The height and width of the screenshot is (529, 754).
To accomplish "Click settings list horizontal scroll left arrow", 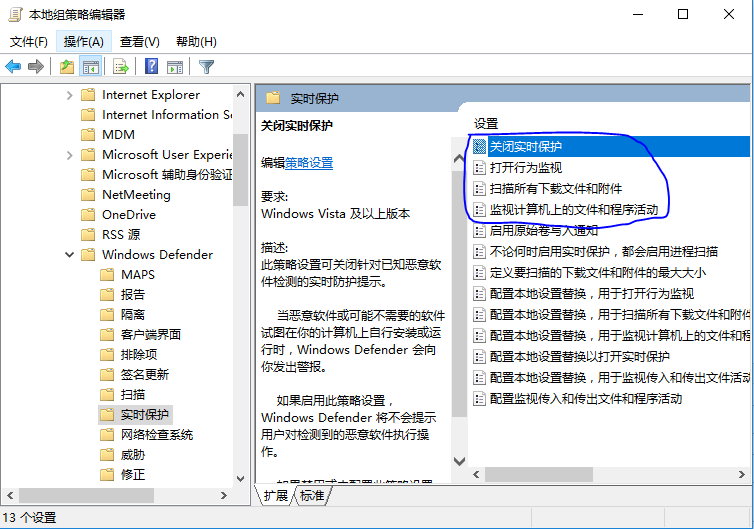I will click(476, 474).
